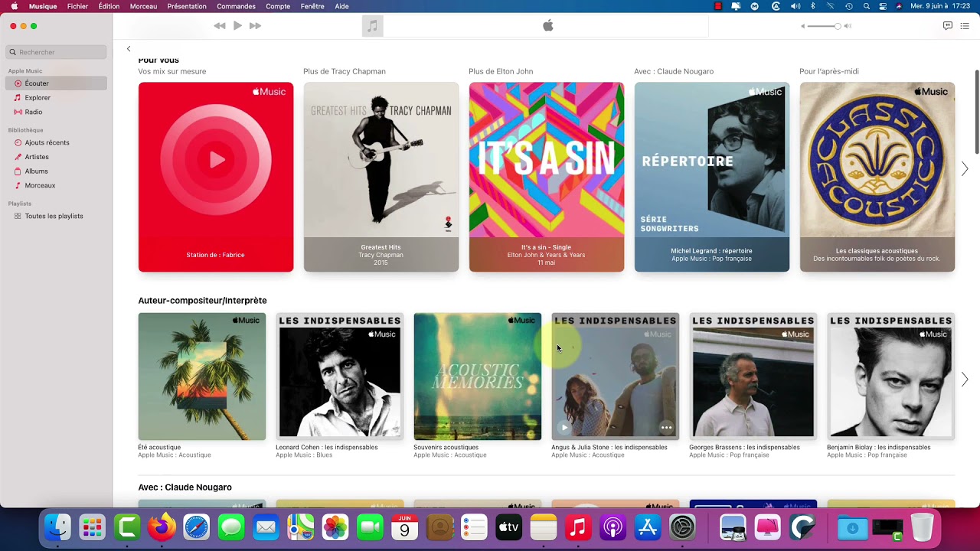Open Spotlight search in menu bar

click(x=866, y=6)
